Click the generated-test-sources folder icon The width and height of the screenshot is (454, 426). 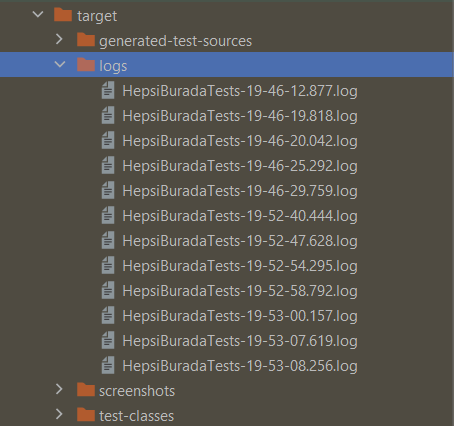(86, 40)
